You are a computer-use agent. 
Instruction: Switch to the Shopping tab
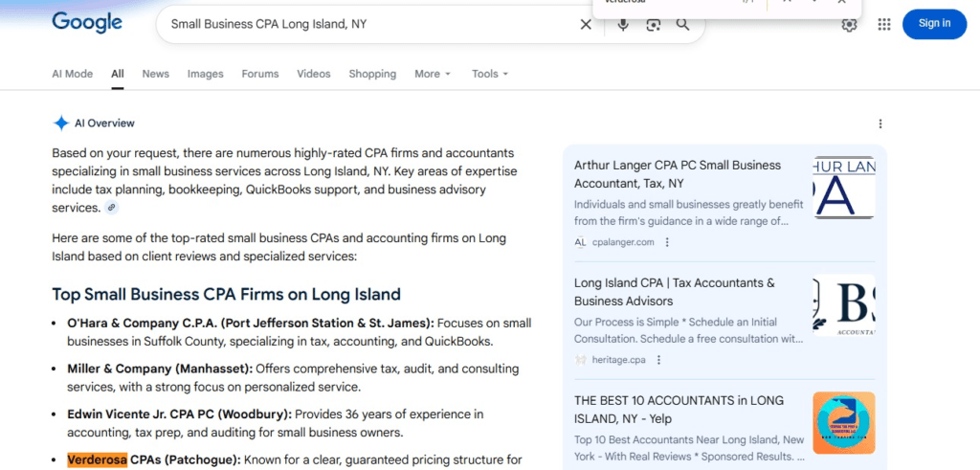tap(372, 74)
